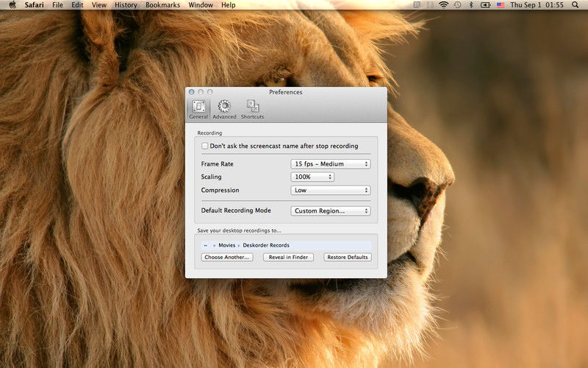Open the Scaling 100% dropdown
The image size is (588, 368).
click(312, 177)
